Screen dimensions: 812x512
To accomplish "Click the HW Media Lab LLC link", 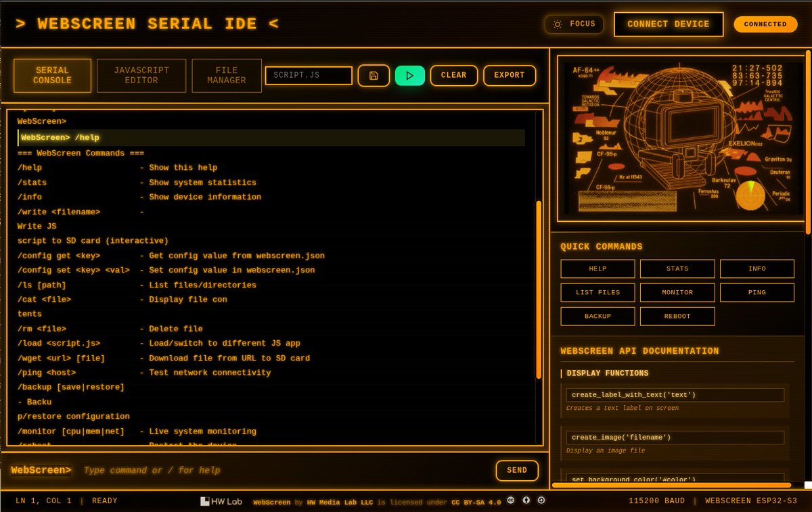I will (x=340, y=502).
